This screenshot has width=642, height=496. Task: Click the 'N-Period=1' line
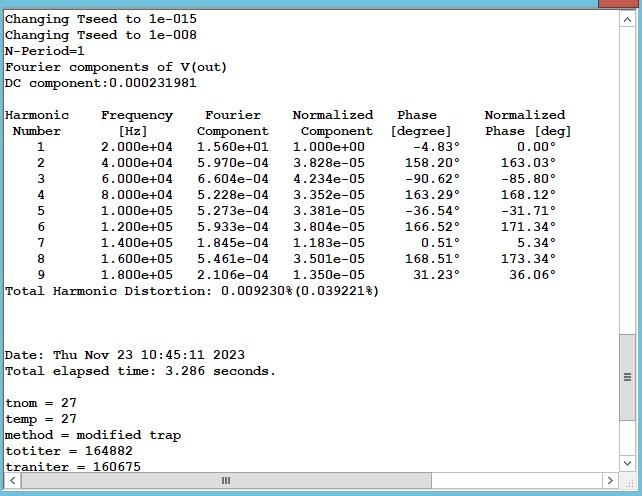click(x=45, y=51)
